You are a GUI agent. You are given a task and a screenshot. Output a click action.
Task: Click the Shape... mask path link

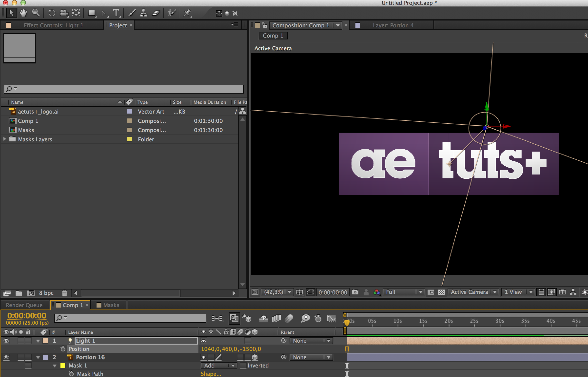pos(211,374)
